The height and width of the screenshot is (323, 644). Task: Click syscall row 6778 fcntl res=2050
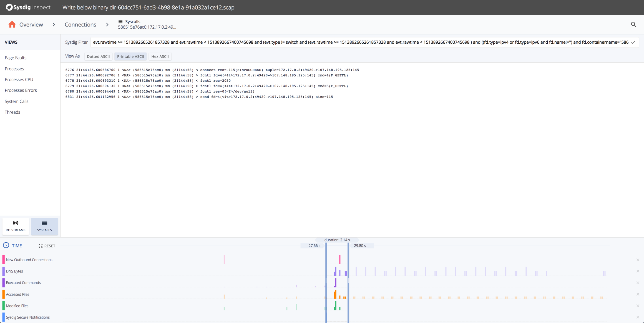[x=148, y=81]
